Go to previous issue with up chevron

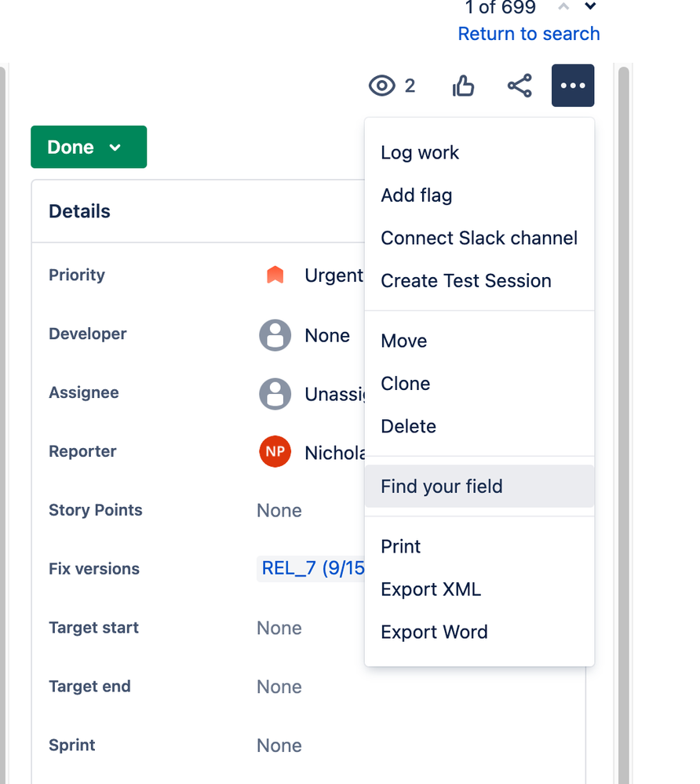pyautogui.click(x=563, y=6)
